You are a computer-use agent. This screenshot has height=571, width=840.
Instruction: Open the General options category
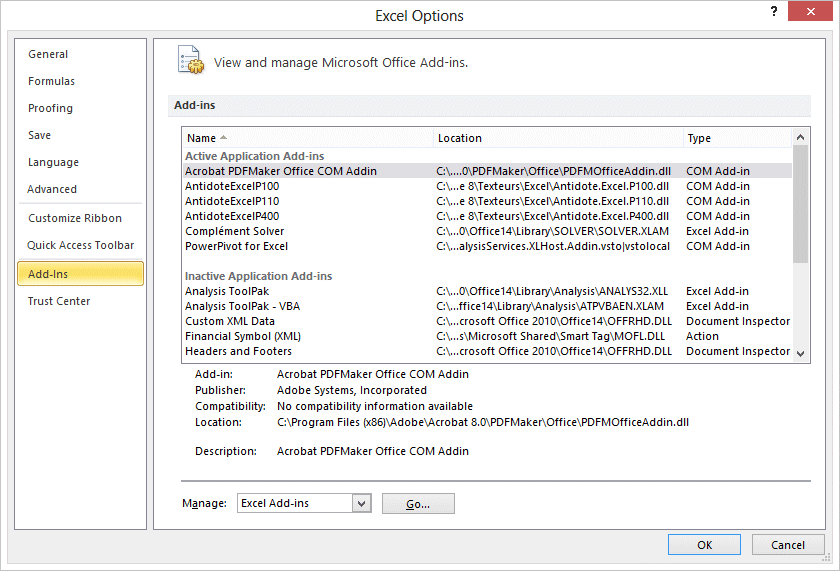80,54
